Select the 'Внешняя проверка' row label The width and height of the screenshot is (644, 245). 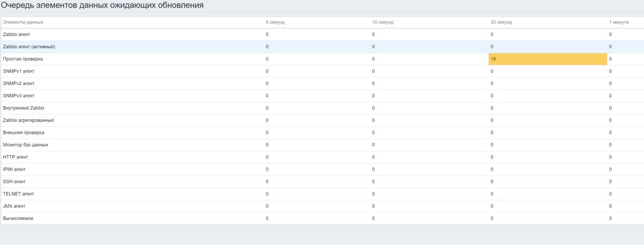point(24,132)
